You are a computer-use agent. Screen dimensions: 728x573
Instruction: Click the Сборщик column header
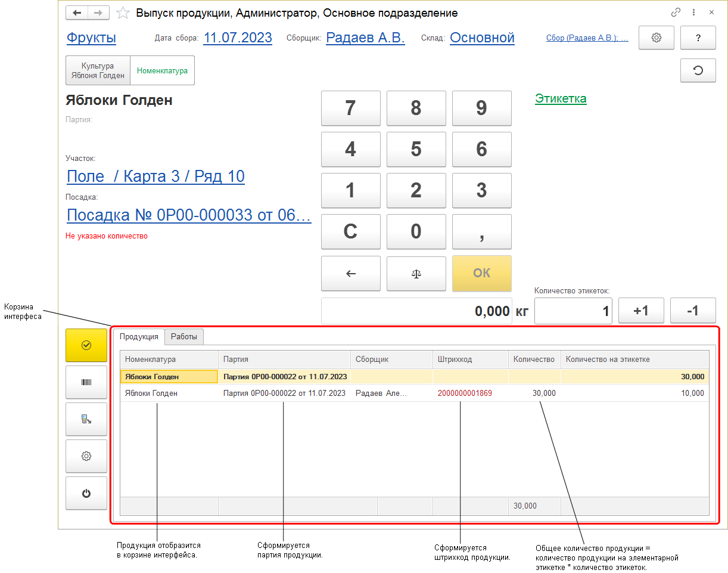tap(391, 360)
